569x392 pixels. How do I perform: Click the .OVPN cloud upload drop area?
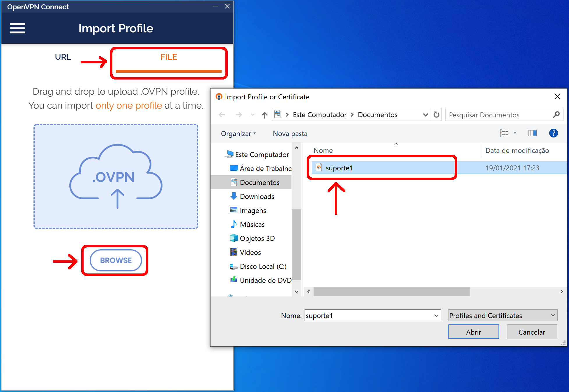(116, 176)
